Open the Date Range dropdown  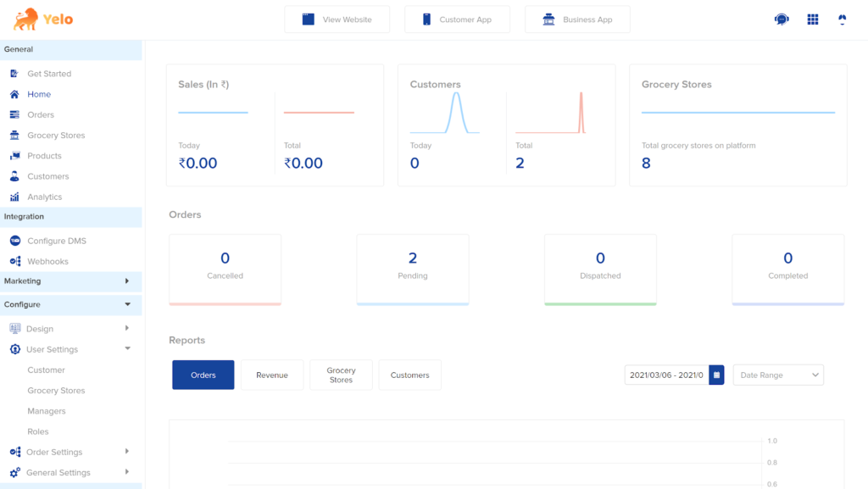tap(778, 375)
